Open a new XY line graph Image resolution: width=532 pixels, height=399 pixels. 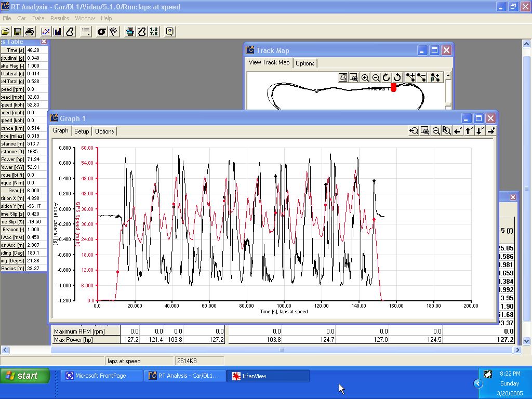point(46,32)
